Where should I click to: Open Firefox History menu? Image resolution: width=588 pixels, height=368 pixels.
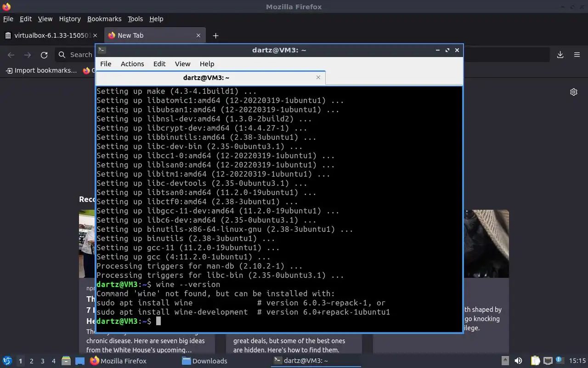pyautogui.click(x=70, y=19)
